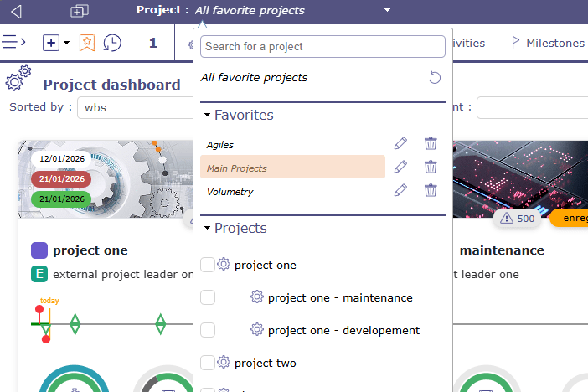Enable the project two checkbox
The width and height of the screenshot is (588, 392).
(x=208, y=363)
